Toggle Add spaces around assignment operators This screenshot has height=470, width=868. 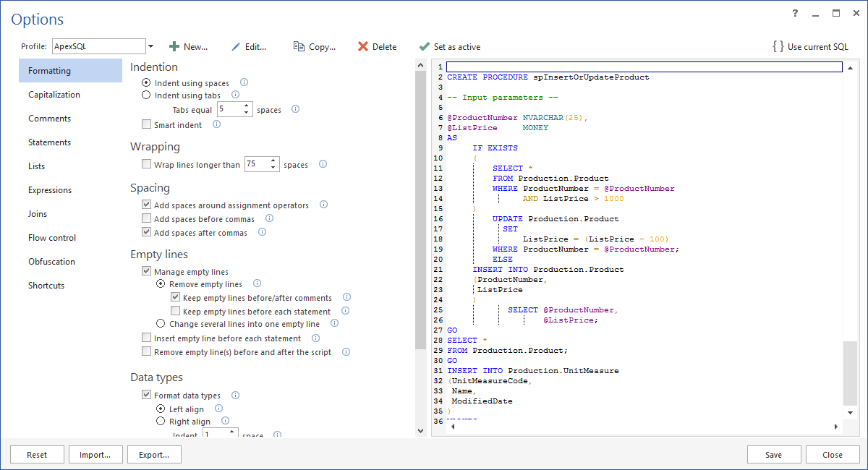147,205
